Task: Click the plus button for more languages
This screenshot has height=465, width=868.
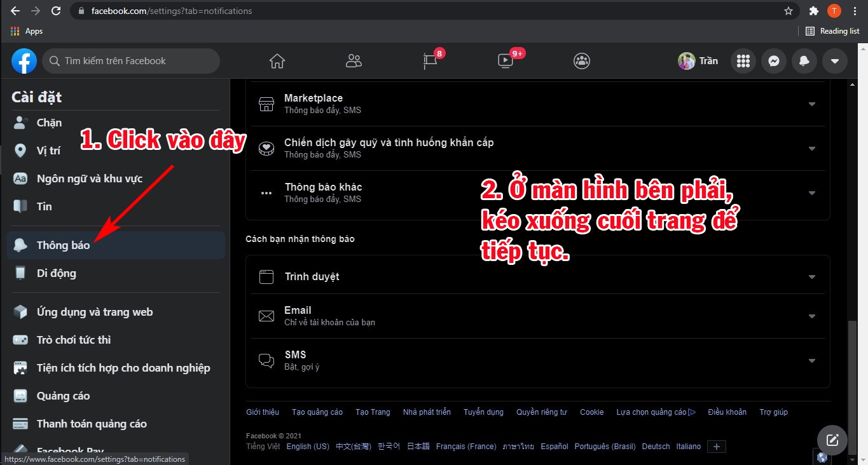Action: coord(717,447)
